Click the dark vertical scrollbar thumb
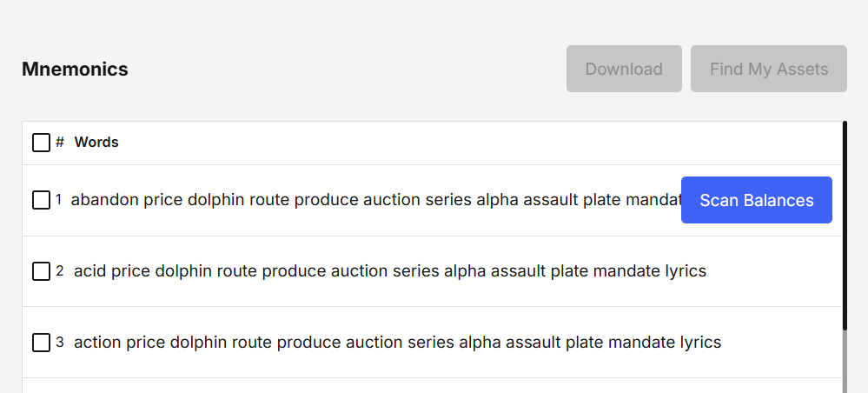Viewport: 868px width, 393px height. point(845,226)
